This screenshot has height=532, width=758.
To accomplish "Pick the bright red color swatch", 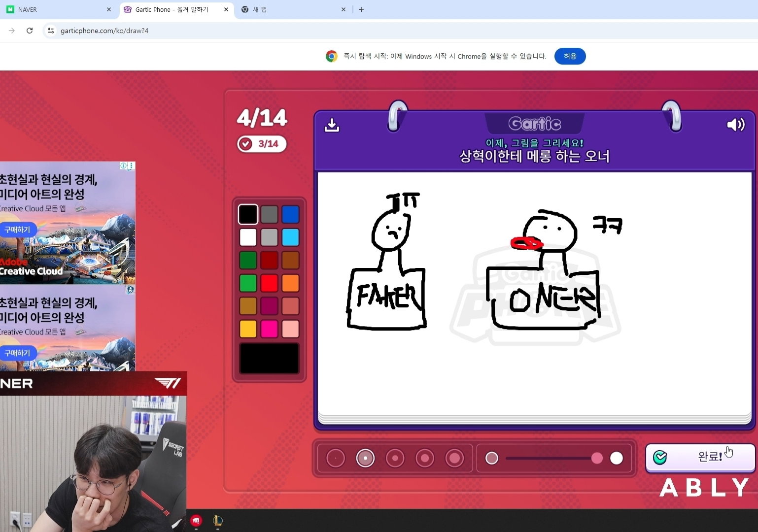I will coord(269,283).
